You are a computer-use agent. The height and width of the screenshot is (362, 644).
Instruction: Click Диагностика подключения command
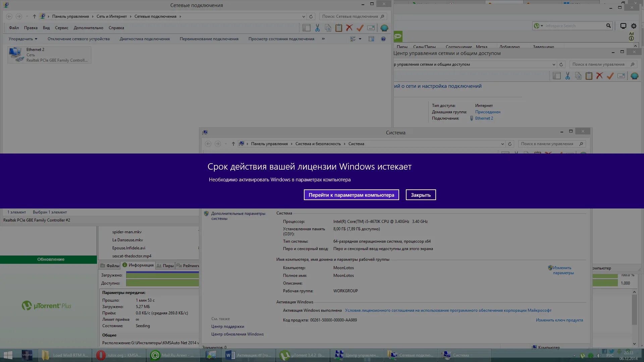pyautogui.click(x=145, y=39)
